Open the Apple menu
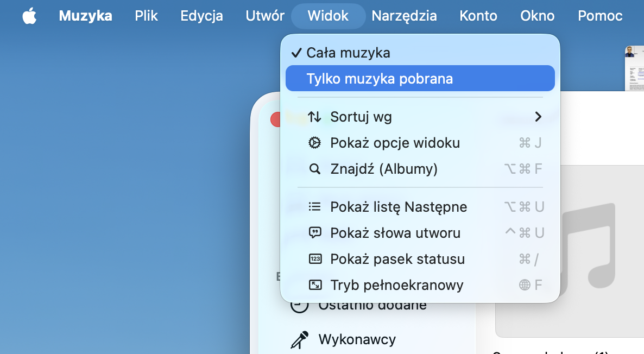 (x=29, y=16)
